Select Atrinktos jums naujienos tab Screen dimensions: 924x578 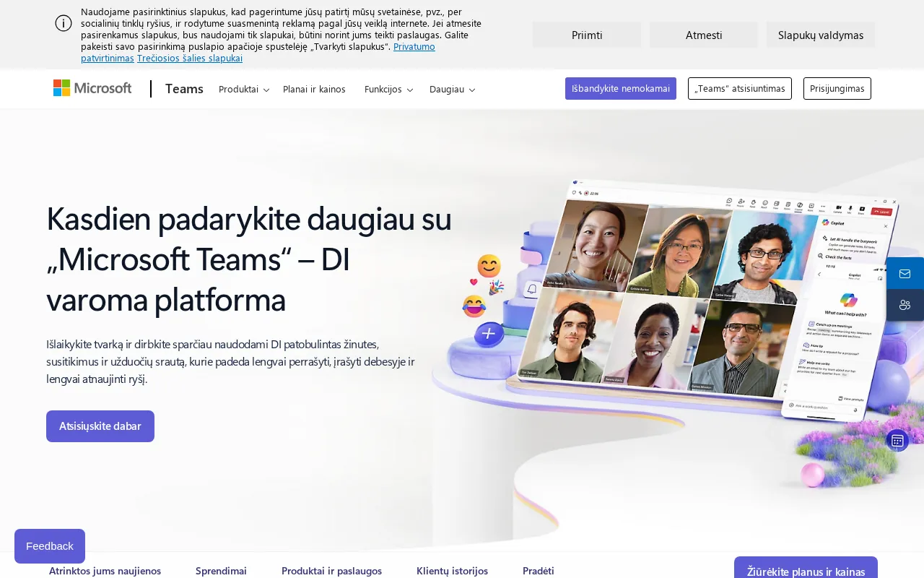pos(105,571)
